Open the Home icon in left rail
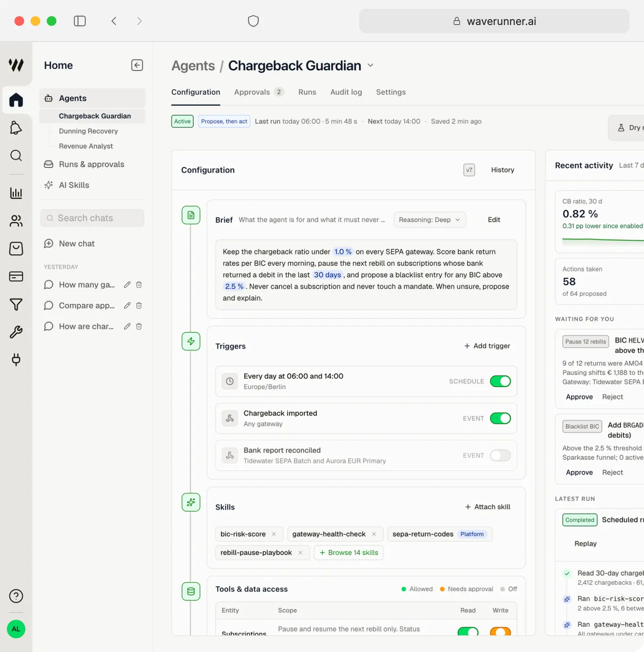 16,100
